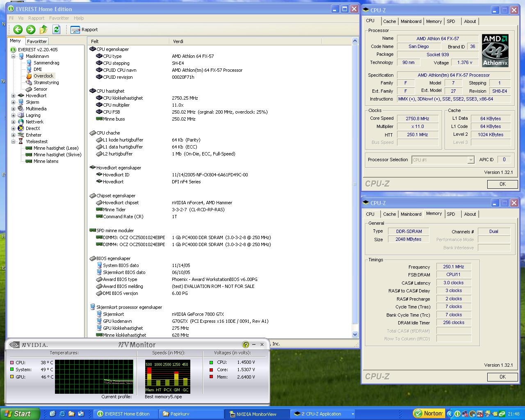Open the Cache tab in top CPU-Z window
This screenshot has height=420, width=525.
pyautogui.click(x=389, y=21)
